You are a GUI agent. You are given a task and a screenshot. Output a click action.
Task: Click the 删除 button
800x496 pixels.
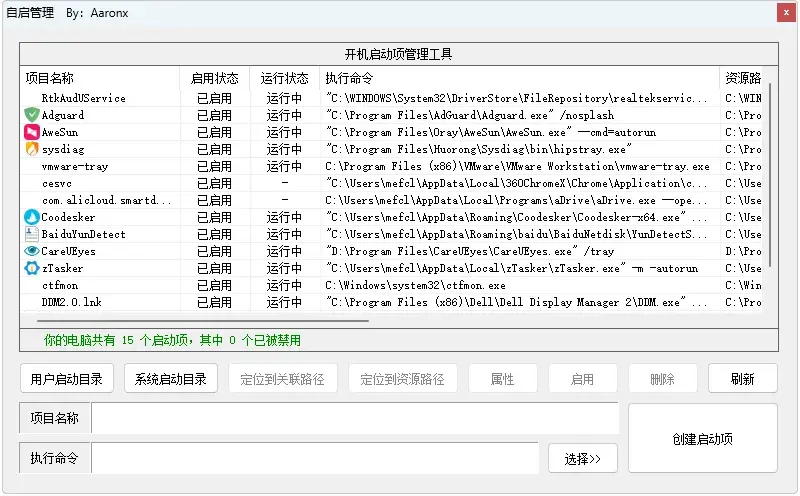[x=663, y=379]
